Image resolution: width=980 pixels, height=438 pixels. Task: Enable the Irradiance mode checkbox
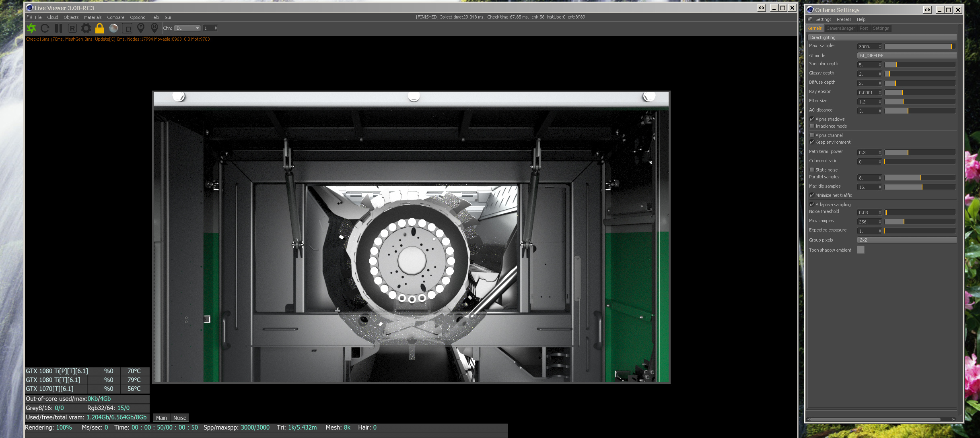click(812, 126)
